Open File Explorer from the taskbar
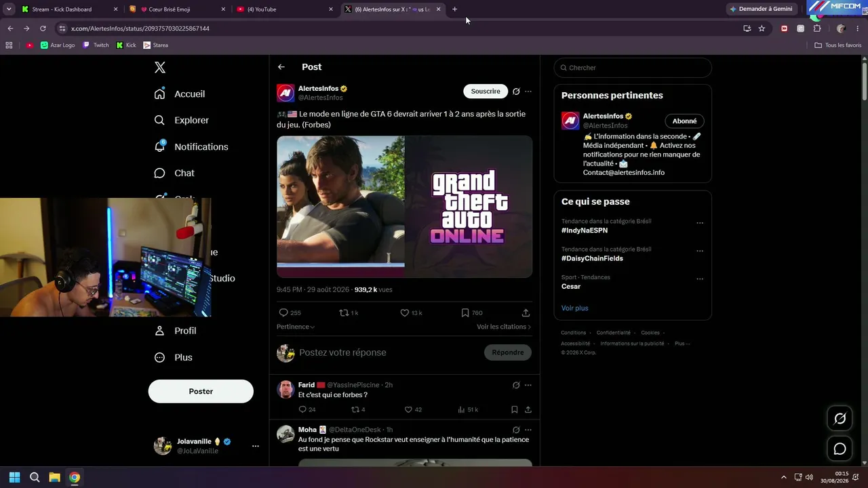Screen dimensions: 868x488 (x=55, y=477)
